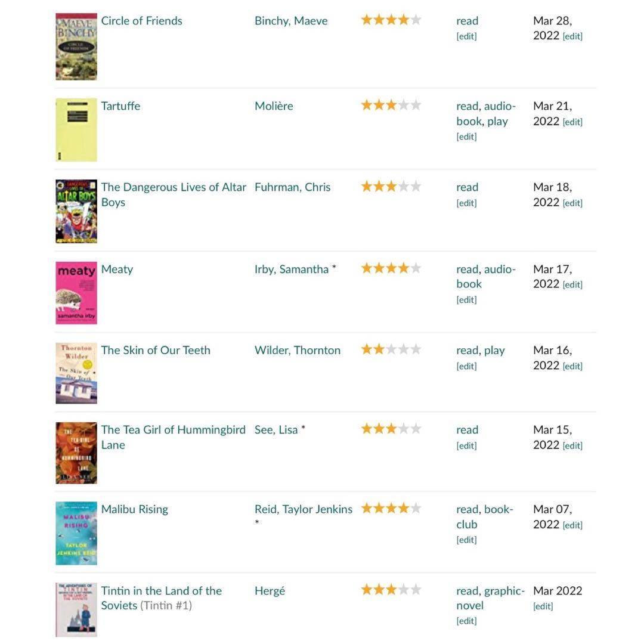Click the Tartuffe yellow book cover
This screenshot has width=644, height=644.
click(x=76, y=130)
